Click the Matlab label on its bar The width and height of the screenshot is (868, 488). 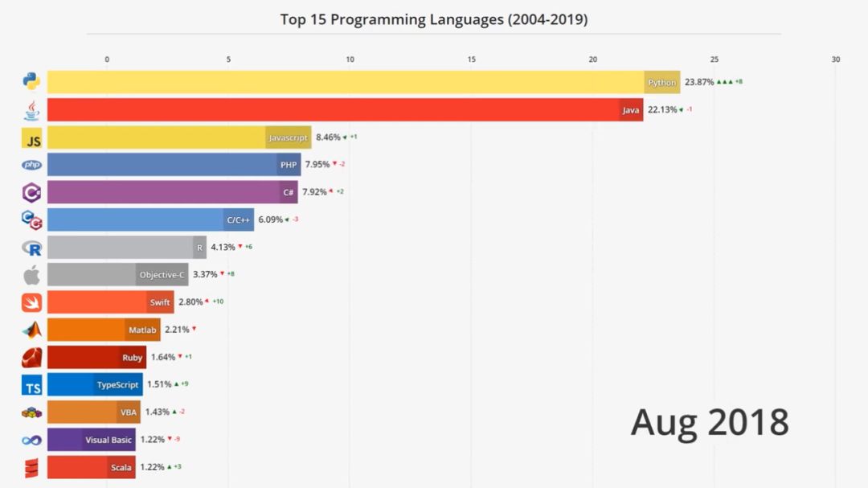(142, 330)
